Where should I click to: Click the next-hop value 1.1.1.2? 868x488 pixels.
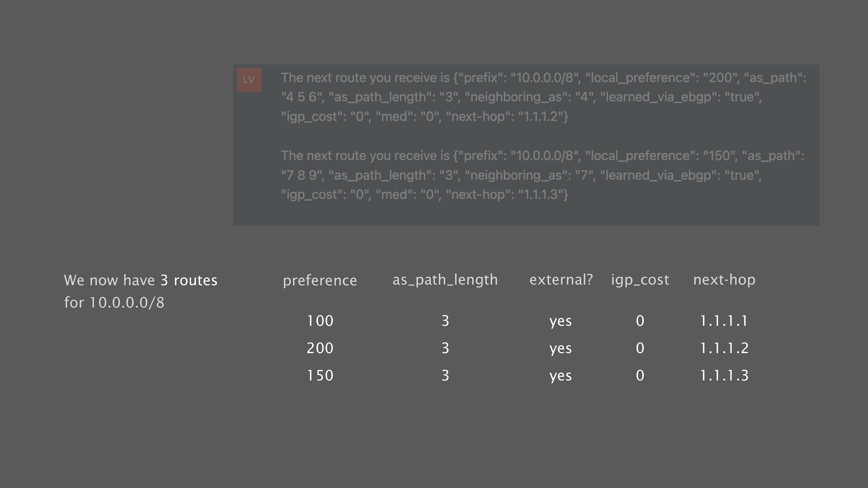(x=724, y=348)
